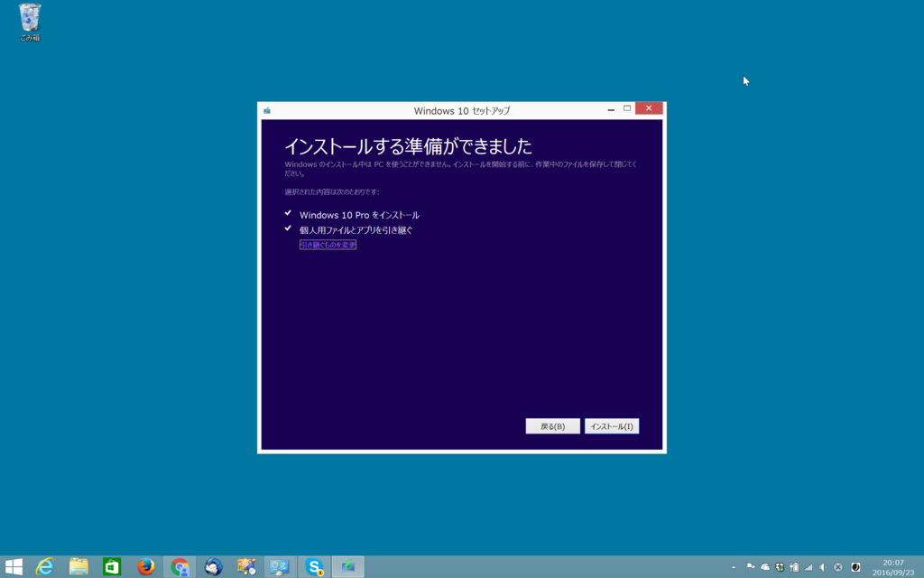Open the OneDrive cloud tray icon

click(x=765, y=567)
